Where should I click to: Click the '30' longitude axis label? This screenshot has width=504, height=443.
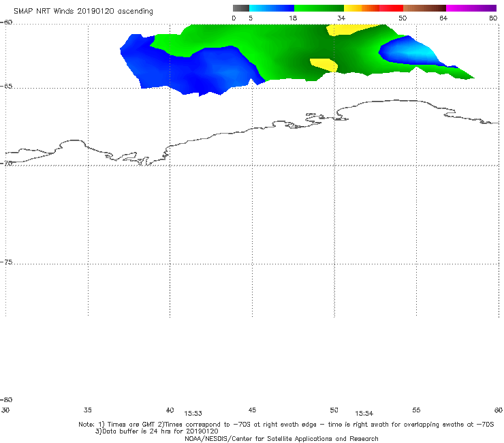click(x=5, y=410)
